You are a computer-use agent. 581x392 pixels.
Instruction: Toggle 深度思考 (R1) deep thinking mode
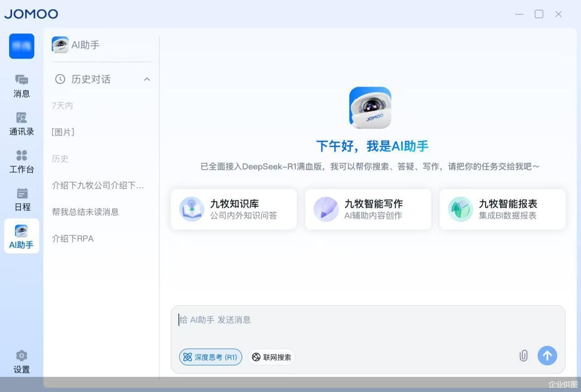210,357
